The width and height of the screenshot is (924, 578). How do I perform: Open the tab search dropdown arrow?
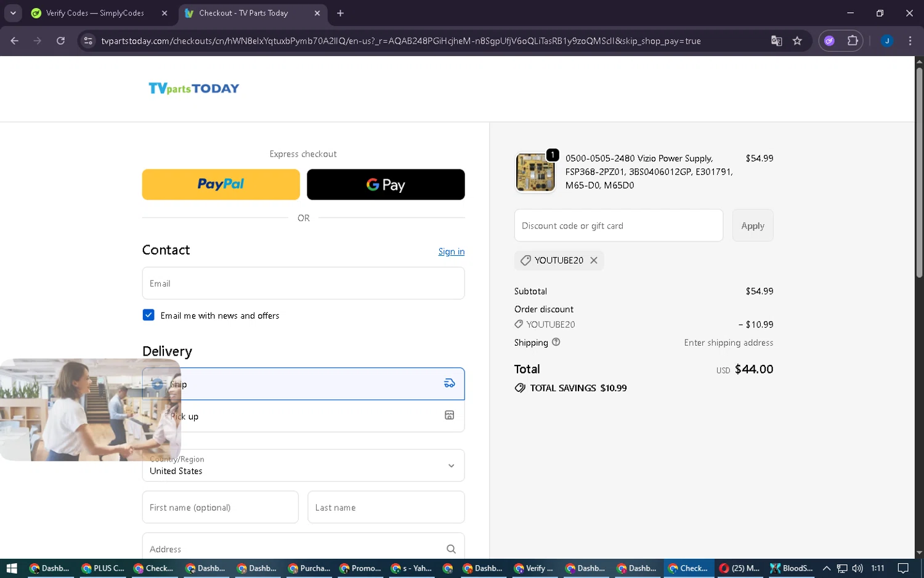[13, 13]
